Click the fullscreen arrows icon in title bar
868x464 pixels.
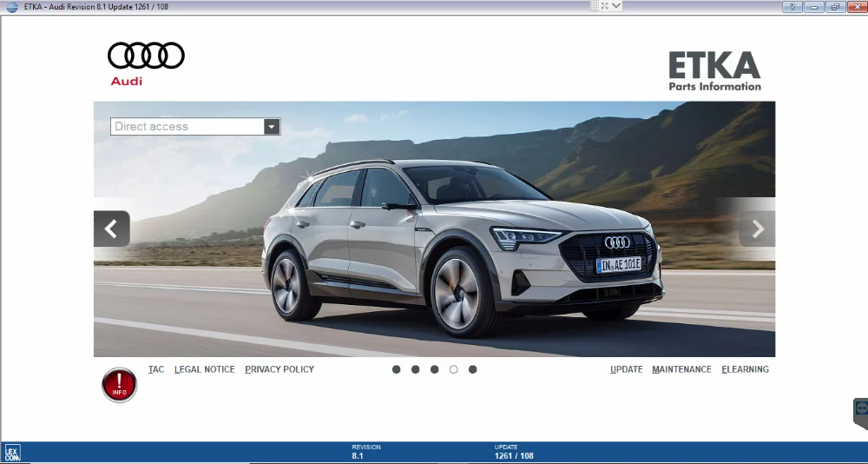tap(604, 5)
